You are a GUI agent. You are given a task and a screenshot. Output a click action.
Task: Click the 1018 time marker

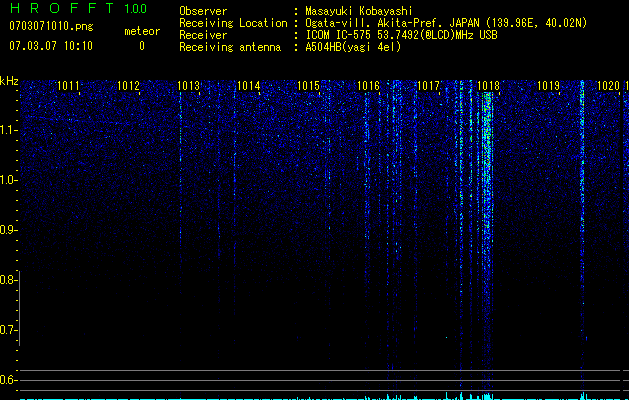(488, 85)
